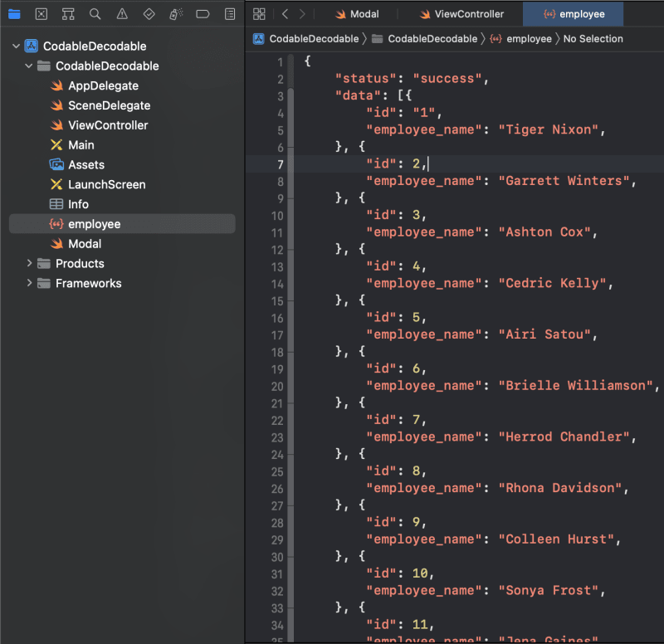Open the Report navigator icon

pos(230,14)
